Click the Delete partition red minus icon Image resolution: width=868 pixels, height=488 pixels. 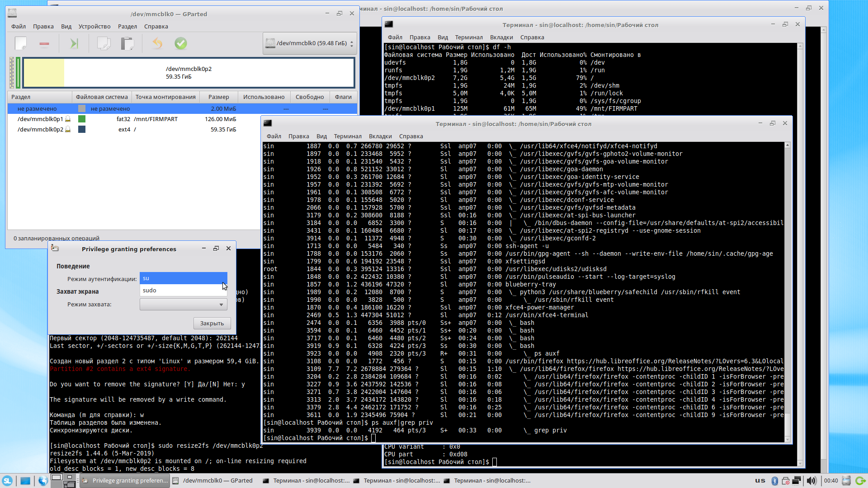(44, 43)
